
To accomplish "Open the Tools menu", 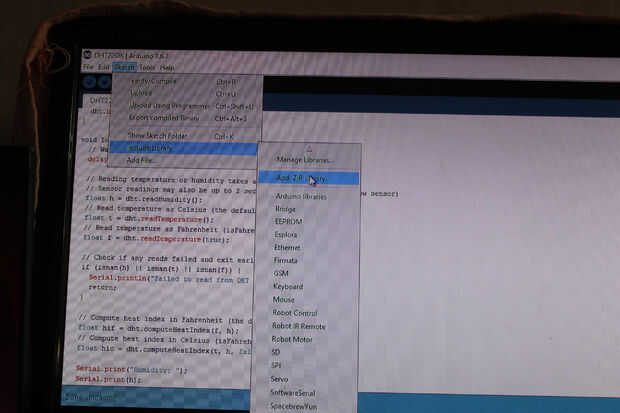I will coord(147,68).
